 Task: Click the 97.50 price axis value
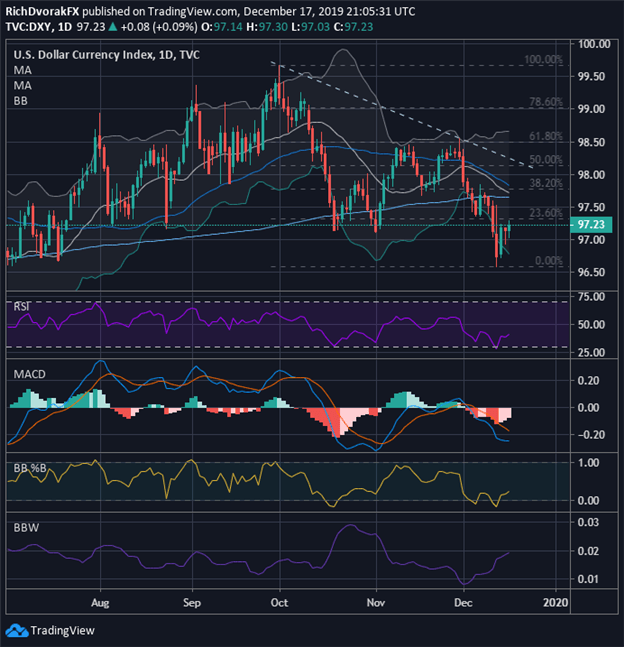pyautogui.click(x=591, y=208)
